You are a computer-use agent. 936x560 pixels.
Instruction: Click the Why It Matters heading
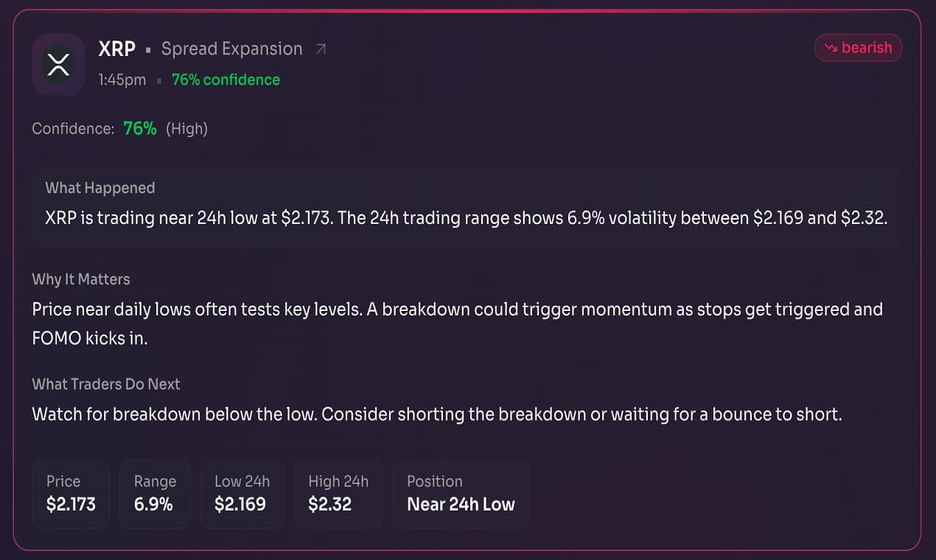(x=81, y=279)
